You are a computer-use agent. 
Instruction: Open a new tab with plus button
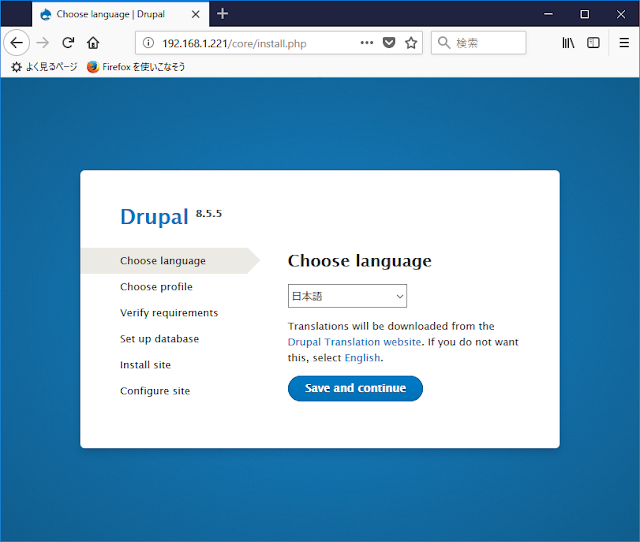222,14
